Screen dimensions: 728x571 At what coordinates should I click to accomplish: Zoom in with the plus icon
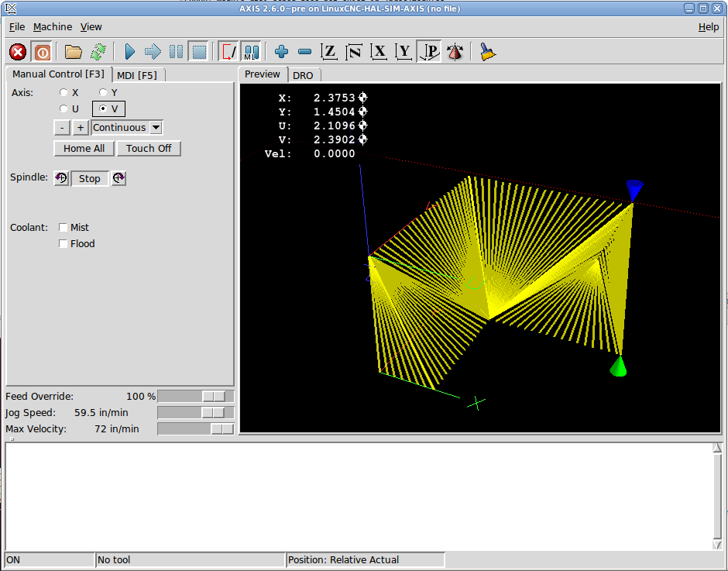(281, 52)
